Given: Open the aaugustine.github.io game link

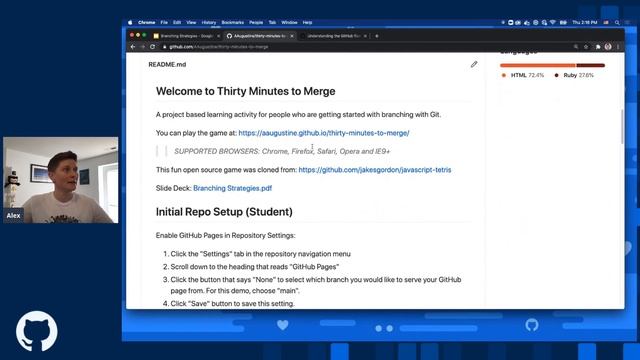Looking at the screenshot, I should click(x=324, y=133).
